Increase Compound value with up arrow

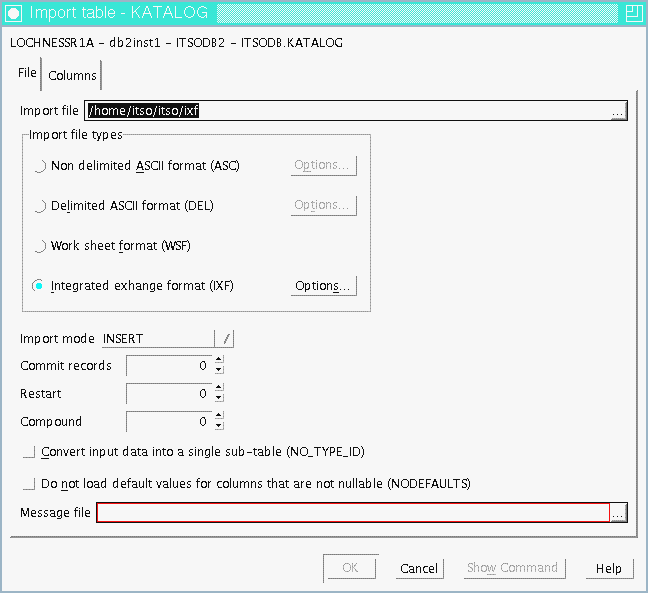pyautogui.click(x=219, y=416)
